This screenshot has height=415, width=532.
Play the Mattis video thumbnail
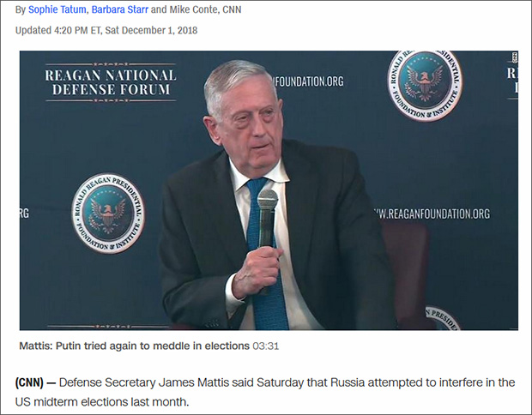269,190
